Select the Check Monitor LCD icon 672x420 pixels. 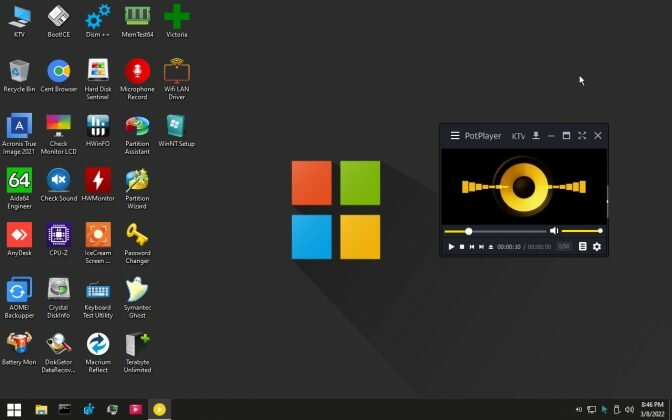(59, 134)
